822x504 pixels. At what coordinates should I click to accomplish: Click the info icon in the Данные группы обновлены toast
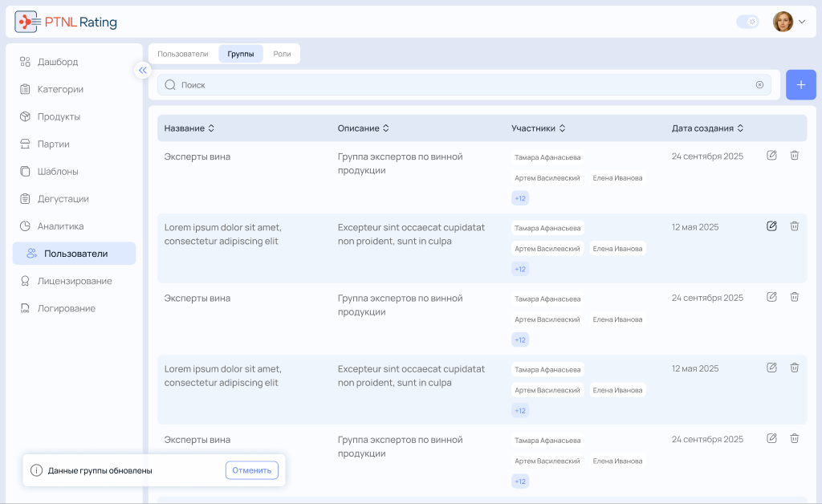(36, 470)
